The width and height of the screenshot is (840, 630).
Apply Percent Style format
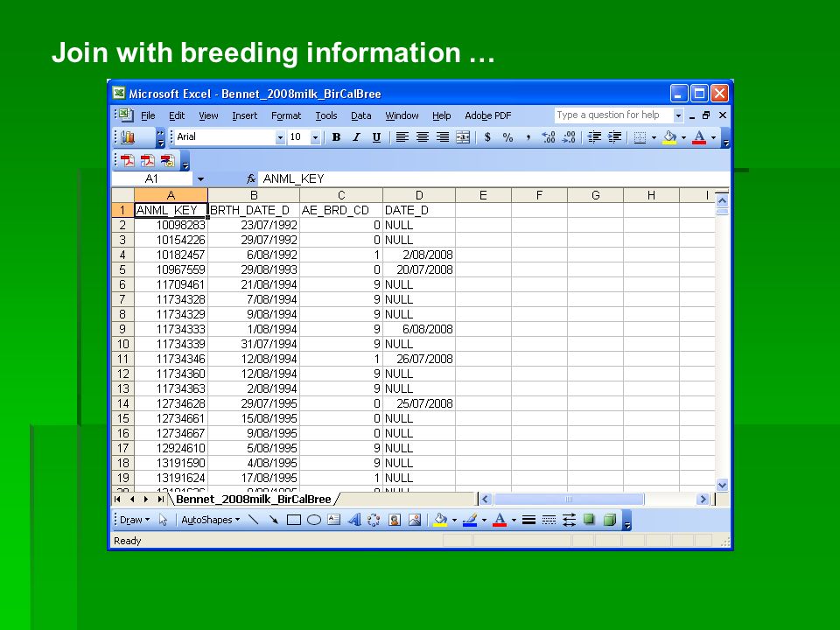[507, 137]
